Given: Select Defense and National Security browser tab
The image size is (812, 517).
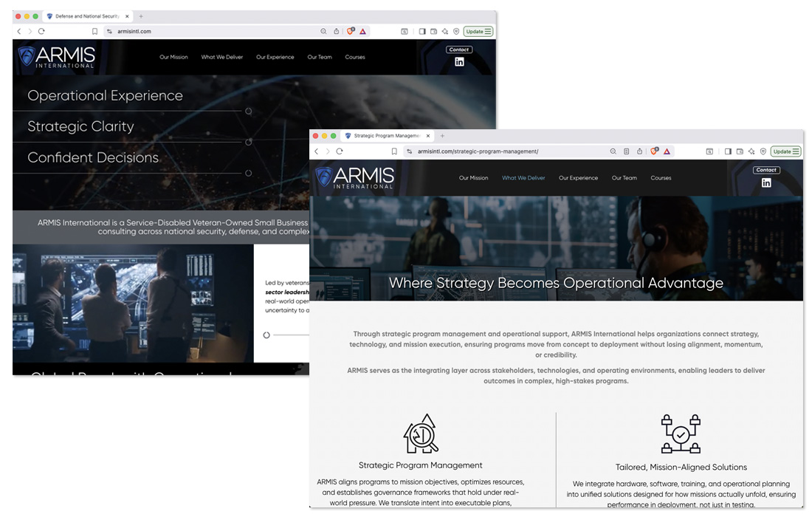Looking at the screenshot, I should 87,16.
